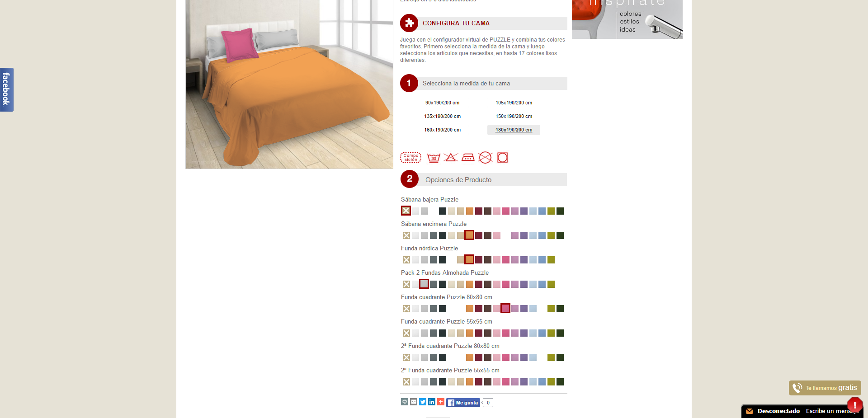The width and height of the screenshot is (868, 418).
Task: Share on LinkedIn icon
Action: [x=432, y=402]
